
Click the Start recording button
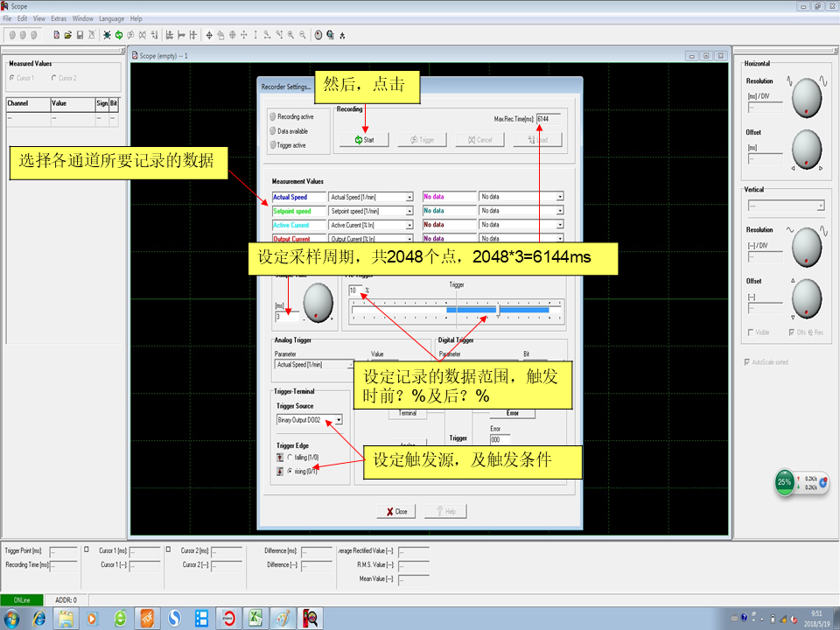pos(364,140)
